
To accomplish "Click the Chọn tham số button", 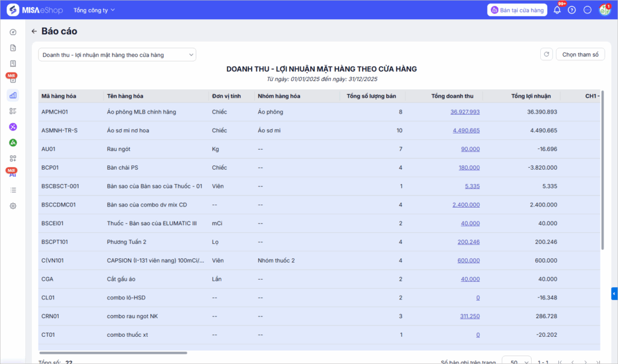I will (x=580, y=54).
